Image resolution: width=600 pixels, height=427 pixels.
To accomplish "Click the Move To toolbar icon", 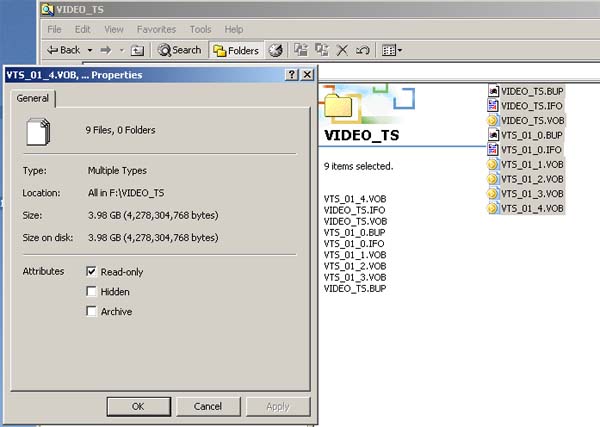I will 301,50.
